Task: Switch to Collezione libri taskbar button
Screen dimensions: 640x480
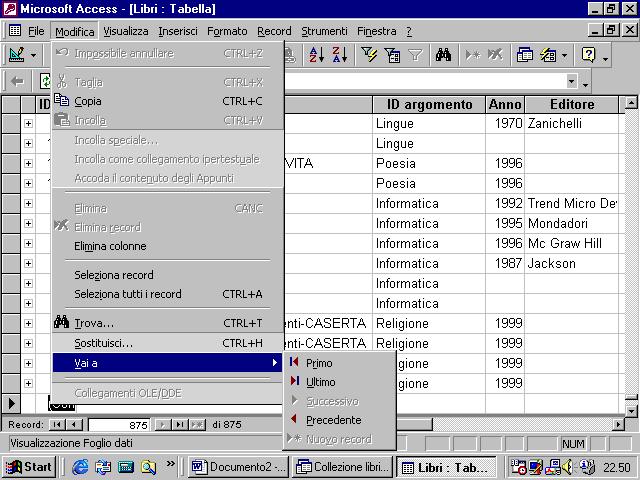Action: pos(343,467)
